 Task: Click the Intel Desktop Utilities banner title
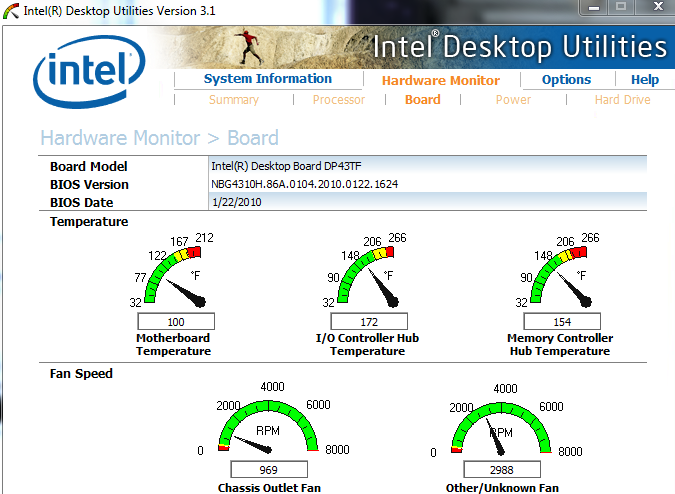tap(520, 46)
